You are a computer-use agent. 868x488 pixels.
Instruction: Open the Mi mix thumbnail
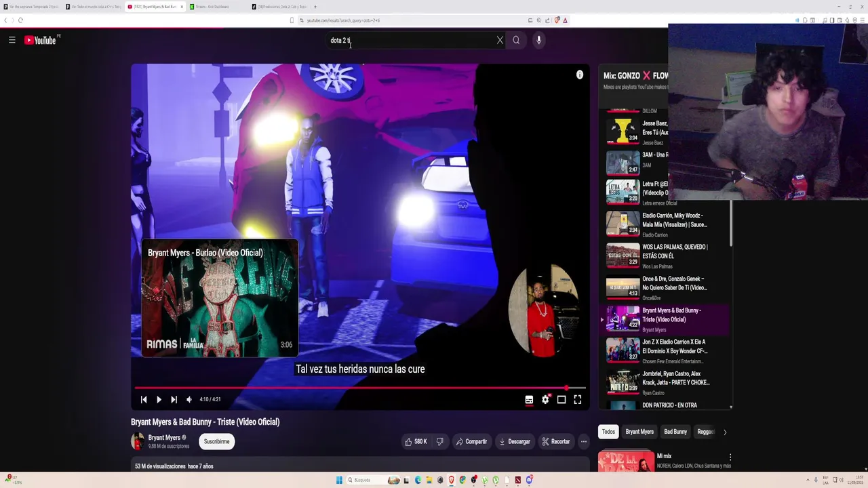point(626,460)
